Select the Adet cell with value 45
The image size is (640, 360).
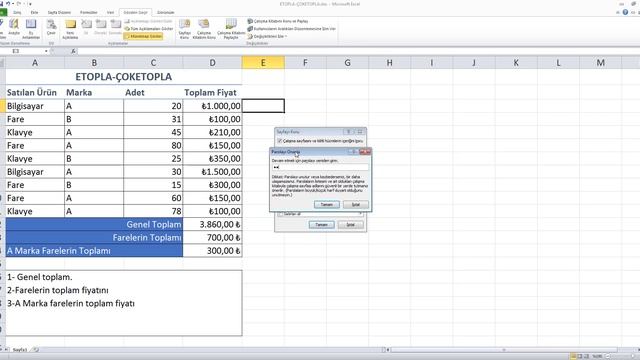pos(153,132)
